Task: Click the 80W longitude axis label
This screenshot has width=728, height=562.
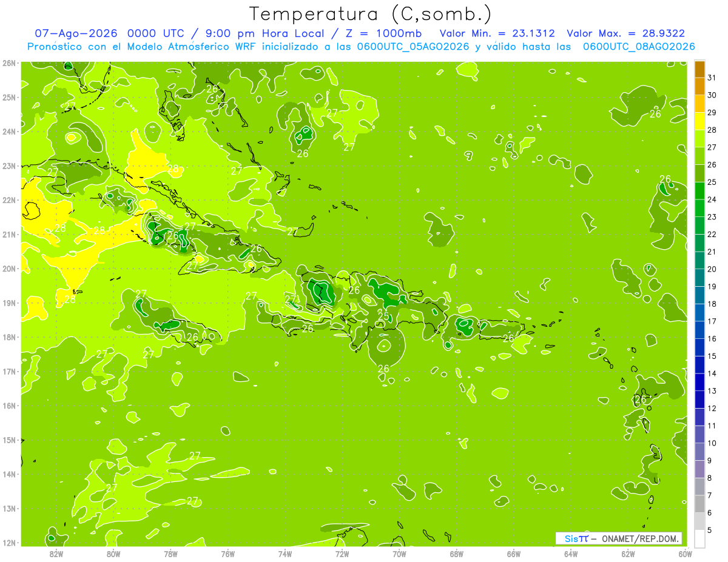Action: (x=113, y=554)
